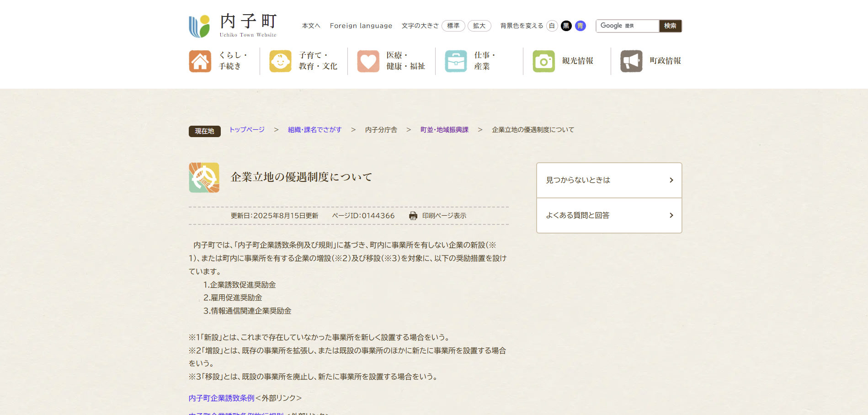Open 町並・地域振興課 breadcrumb link
This screenshot has height=415, width=868.
click(x=444, y=130)
